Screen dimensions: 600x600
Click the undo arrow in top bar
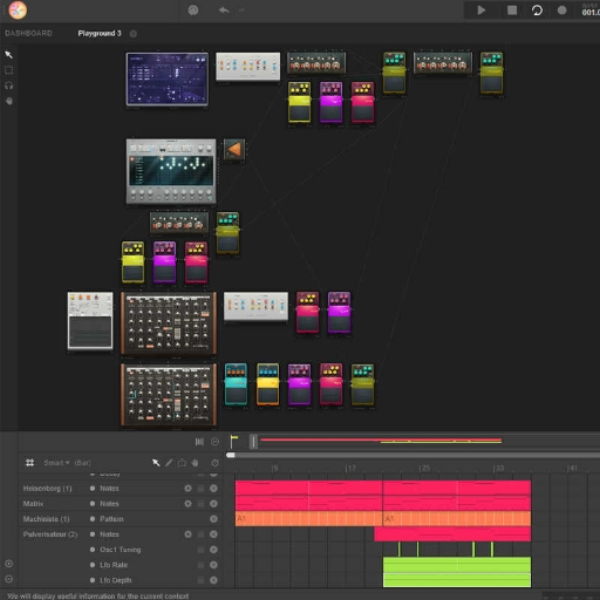point(224,10)
